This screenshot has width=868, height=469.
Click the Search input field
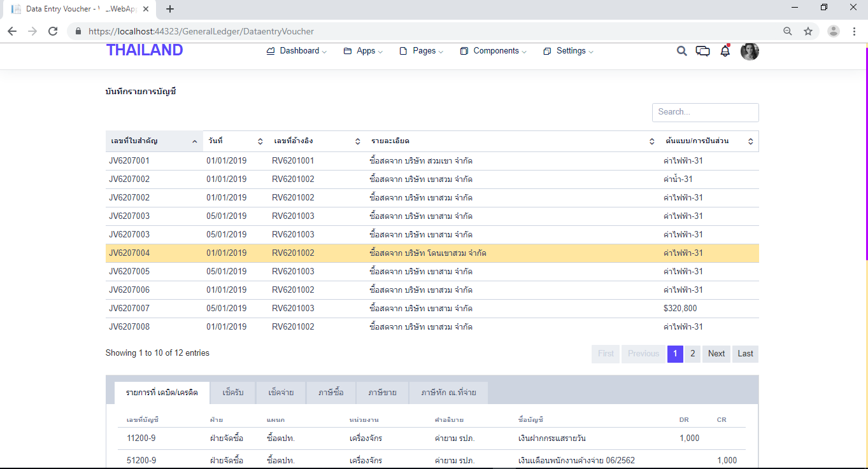pos(705,112)
